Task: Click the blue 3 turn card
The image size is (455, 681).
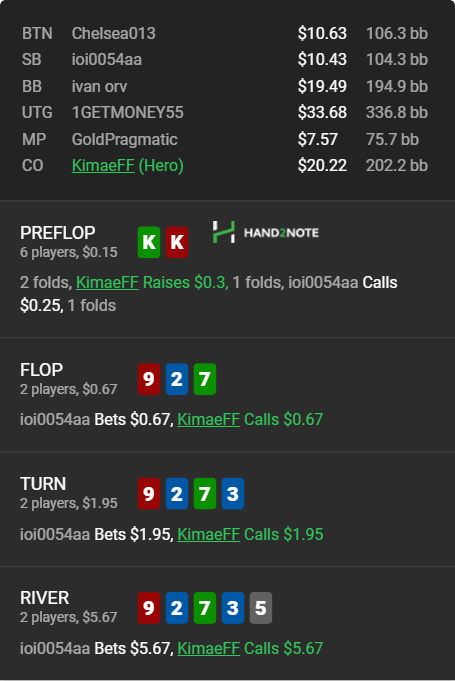Action: [x=233, y=494]
